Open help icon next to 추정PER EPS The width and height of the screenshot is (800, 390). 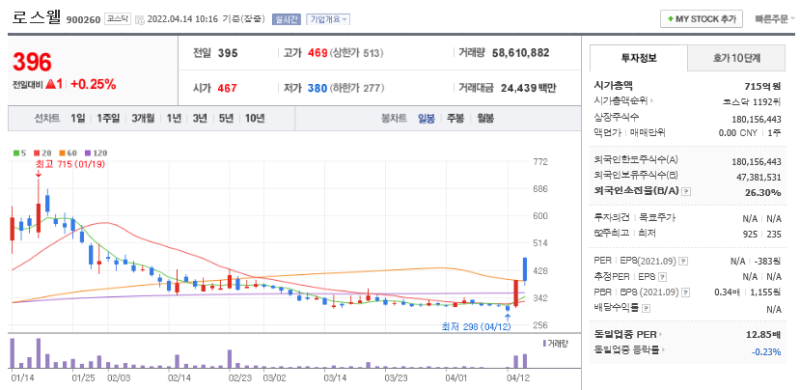tap(662, 277)
